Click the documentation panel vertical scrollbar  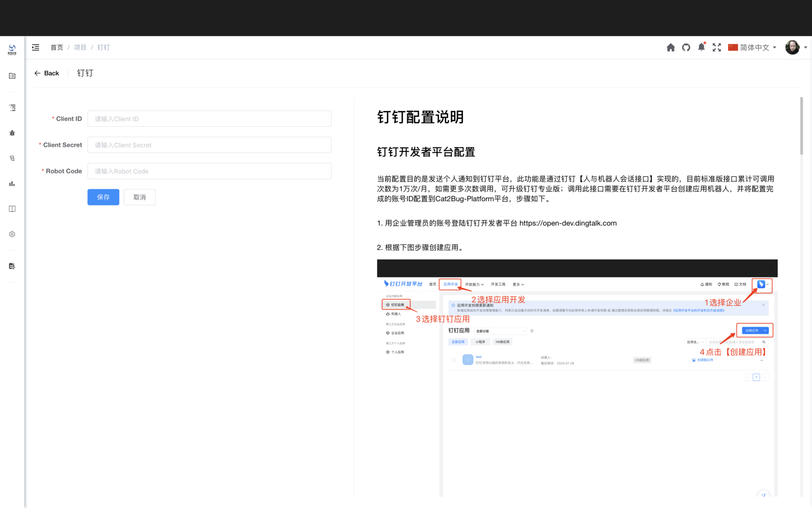[x=802, y=126]
